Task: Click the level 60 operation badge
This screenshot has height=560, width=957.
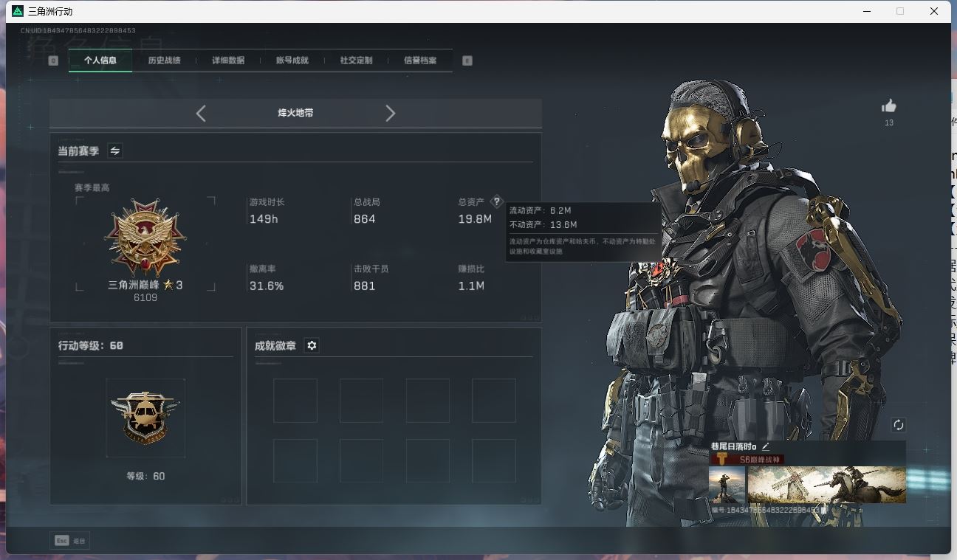Action: [145, 418]
